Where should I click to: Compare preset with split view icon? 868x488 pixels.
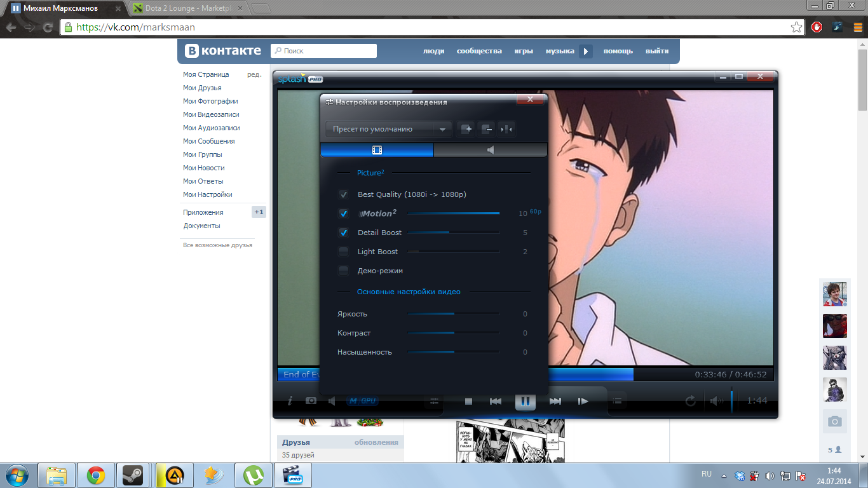pos(506,129)
